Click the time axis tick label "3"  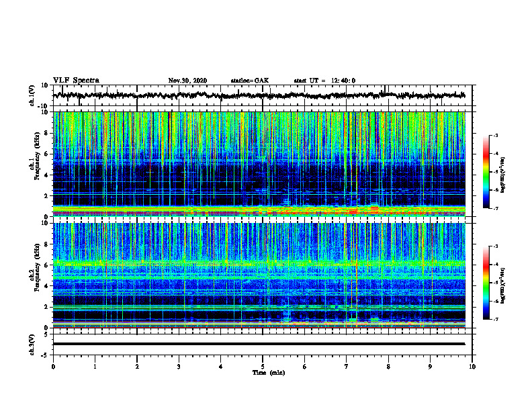click(x=179, y=367)
